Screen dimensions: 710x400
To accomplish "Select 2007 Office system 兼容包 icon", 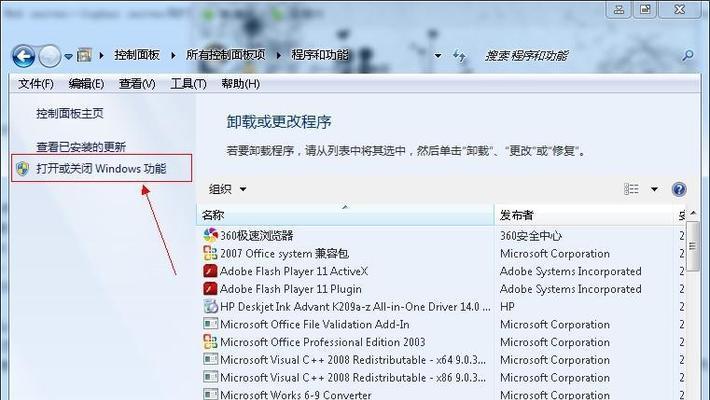I will [211, 253].
